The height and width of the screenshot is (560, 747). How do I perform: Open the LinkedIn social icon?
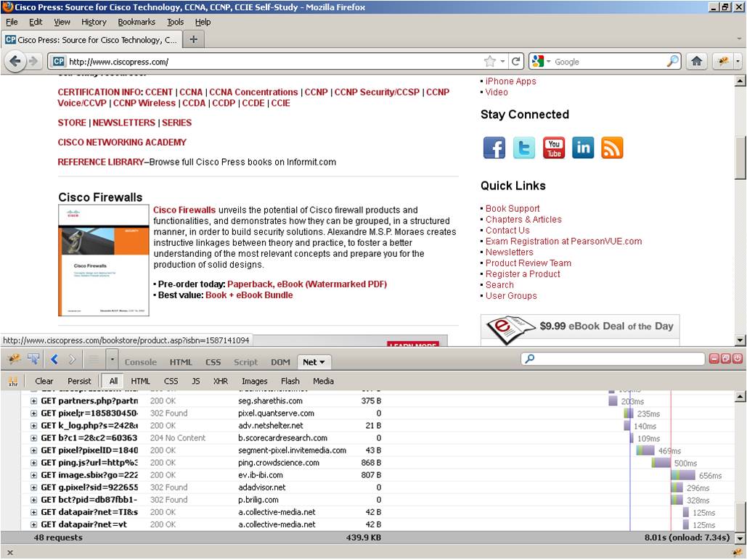coord(583,148)
